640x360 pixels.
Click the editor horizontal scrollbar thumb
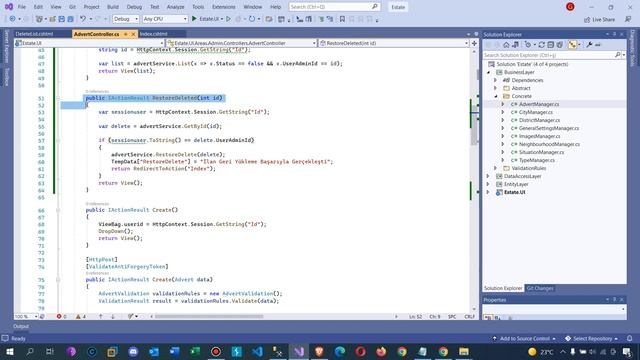209,316
